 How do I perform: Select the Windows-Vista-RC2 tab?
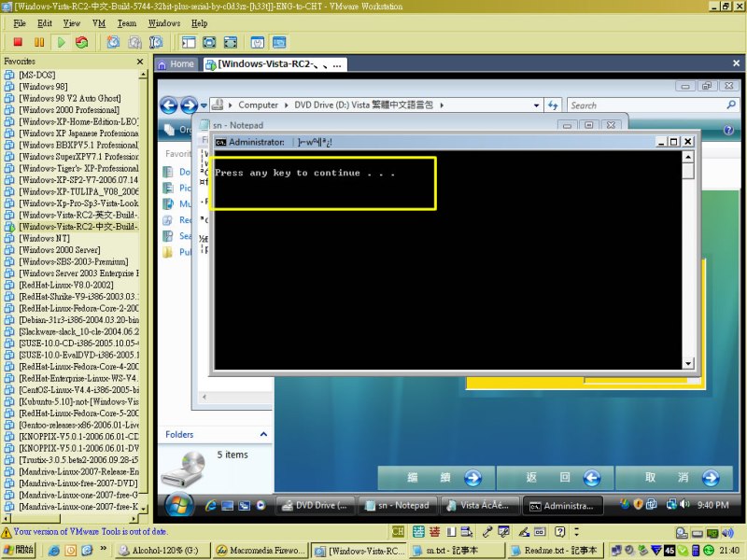(274, 63)
